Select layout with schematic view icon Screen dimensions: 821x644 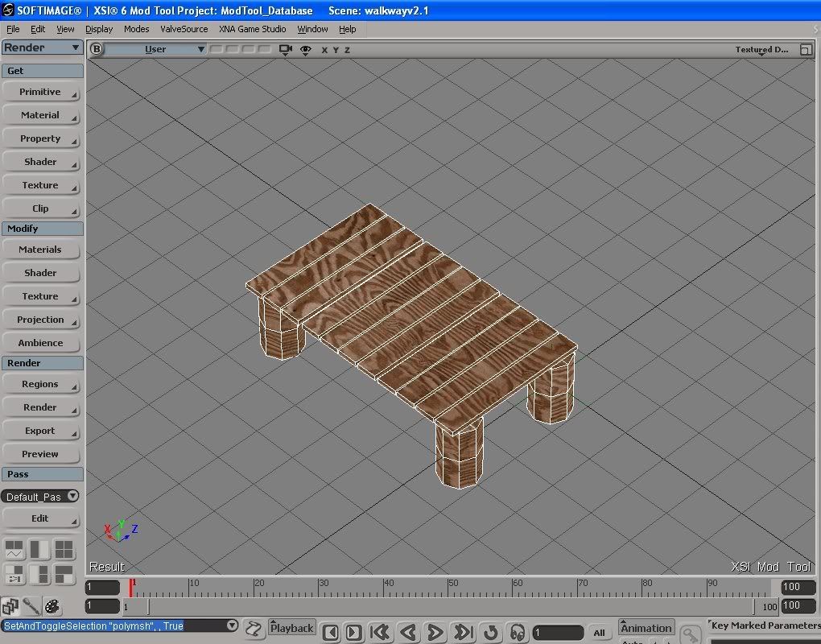[x=14, y=574]
